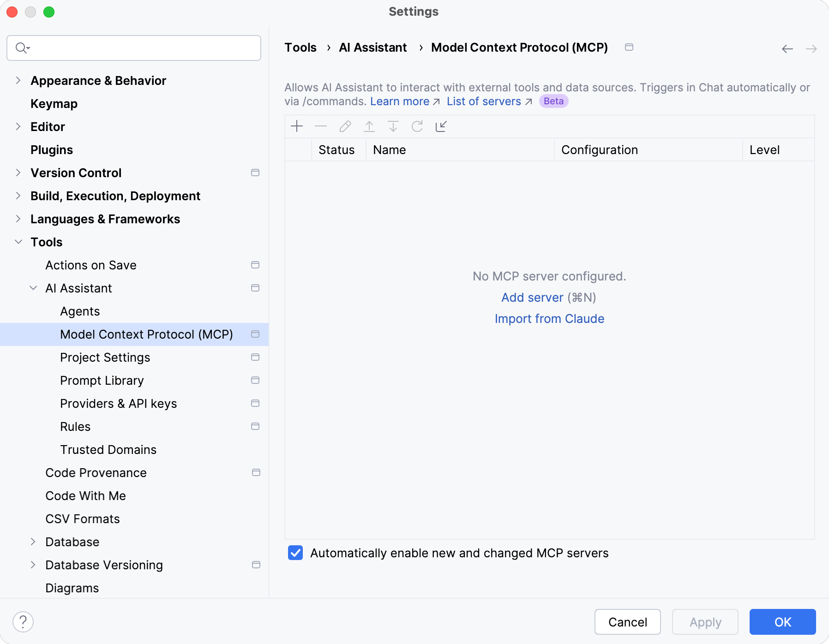This screenshot has height=644, width=829.
Task: Toggle the settings icon next to Rules
Action: (x=255, y=426)
